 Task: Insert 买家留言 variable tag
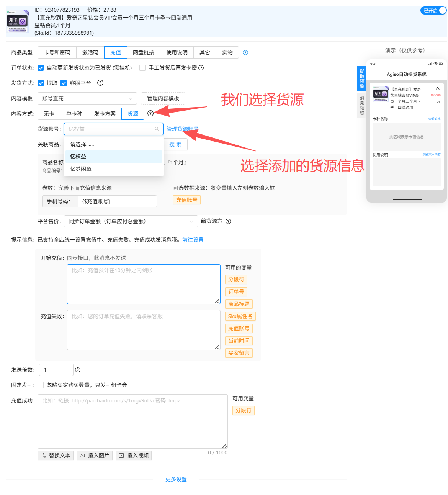(x=239, y=353)
